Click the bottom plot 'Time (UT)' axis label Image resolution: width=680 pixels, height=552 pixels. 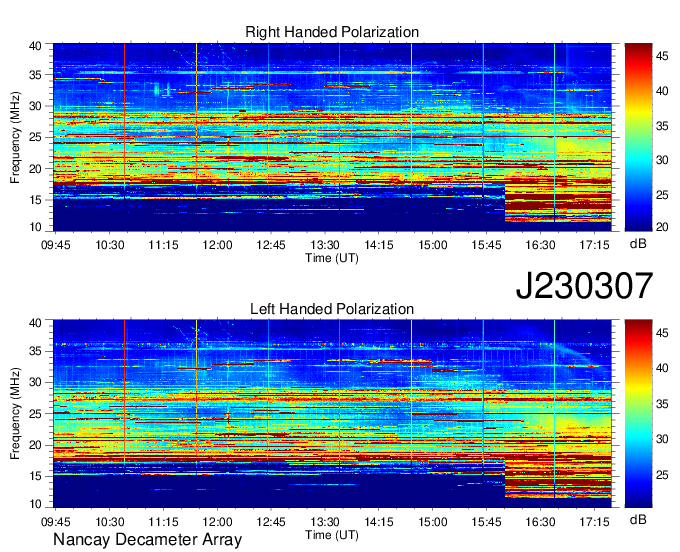332,535
